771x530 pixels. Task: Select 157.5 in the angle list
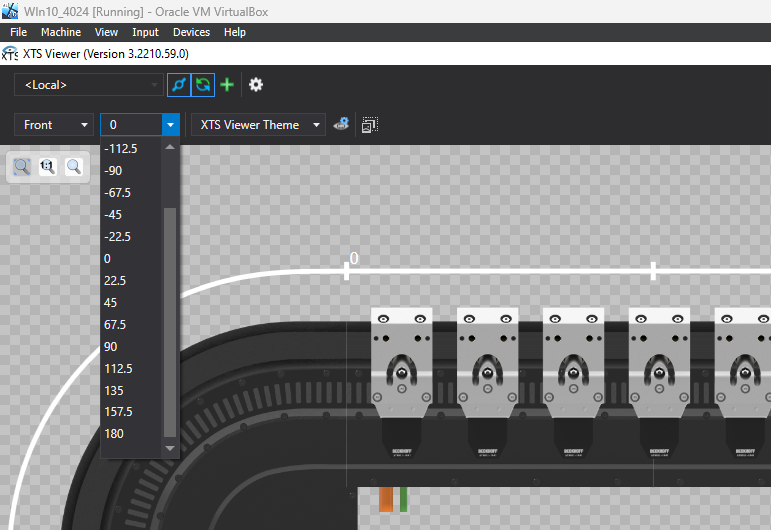pyautogui.click(x=131, y=412)
